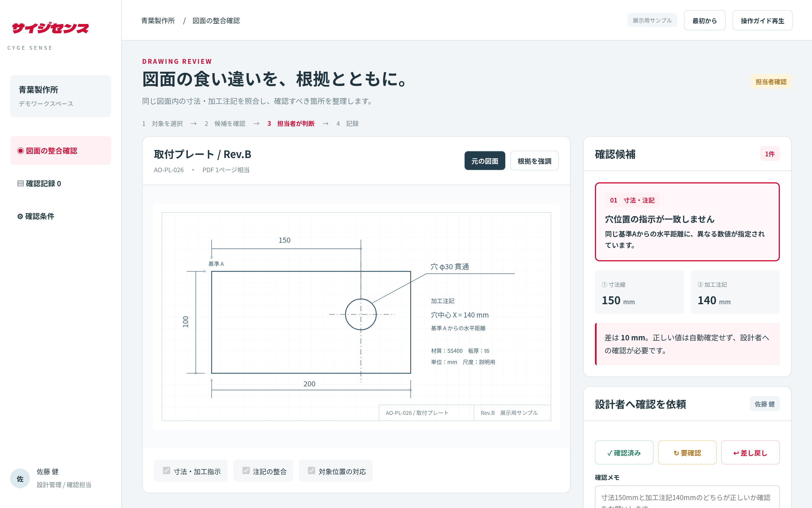Click the 基準 A label in drawing

(x=216, y=264)
